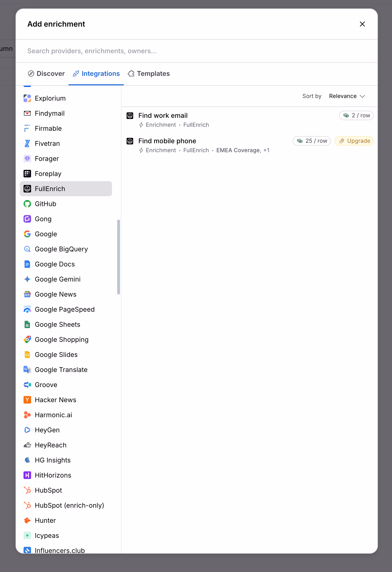Viewport: 392px width, 572px height.
Task: Click the HG Insights logo icon
Action: (27, 460)
